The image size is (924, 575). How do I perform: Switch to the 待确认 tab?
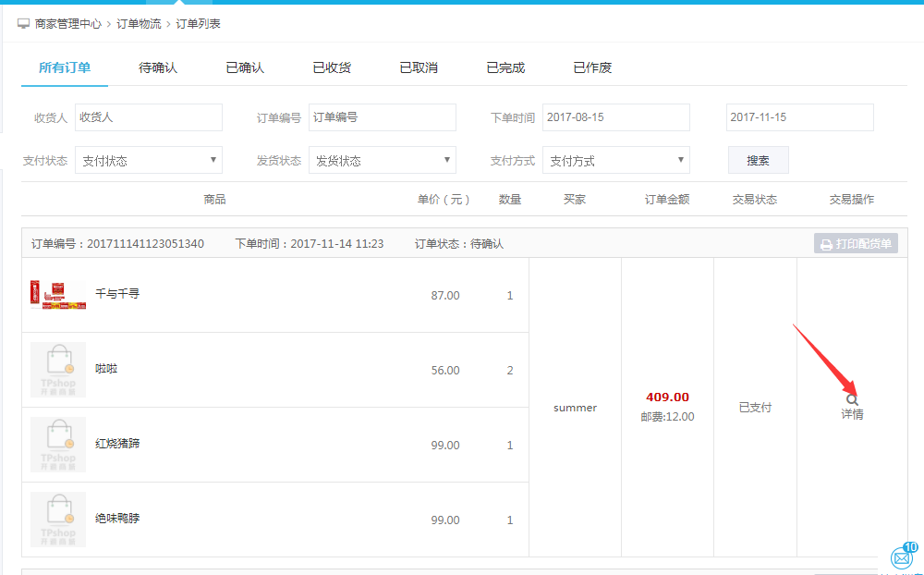tap(158, 67)
